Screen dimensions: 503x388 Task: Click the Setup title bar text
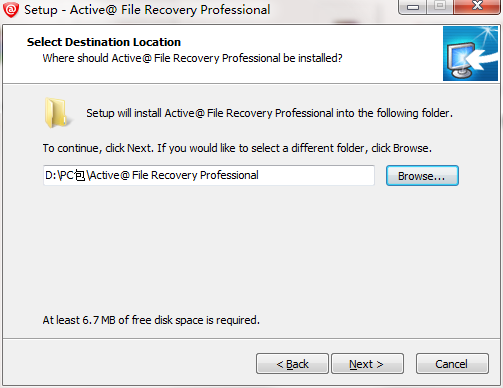point(147,10)
